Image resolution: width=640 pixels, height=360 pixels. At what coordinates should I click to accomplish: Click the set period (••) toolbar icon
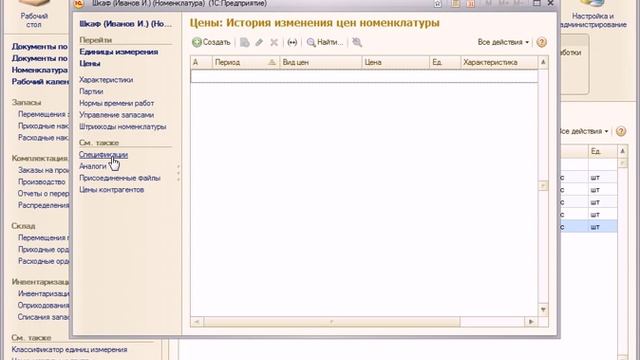point(292,42)
